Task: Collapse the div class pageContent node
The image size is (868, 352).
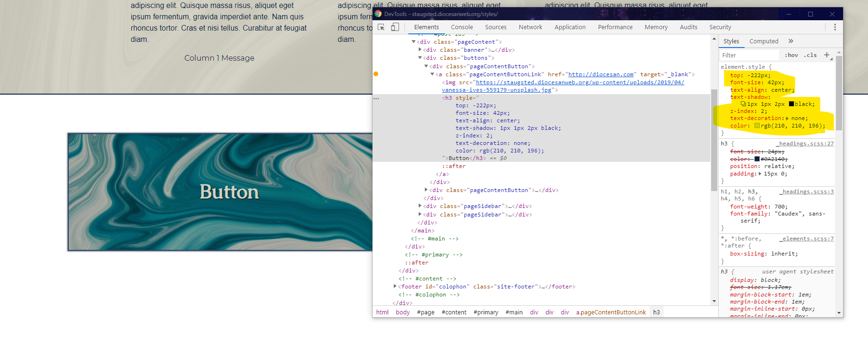Action: [x=414, y=42]
